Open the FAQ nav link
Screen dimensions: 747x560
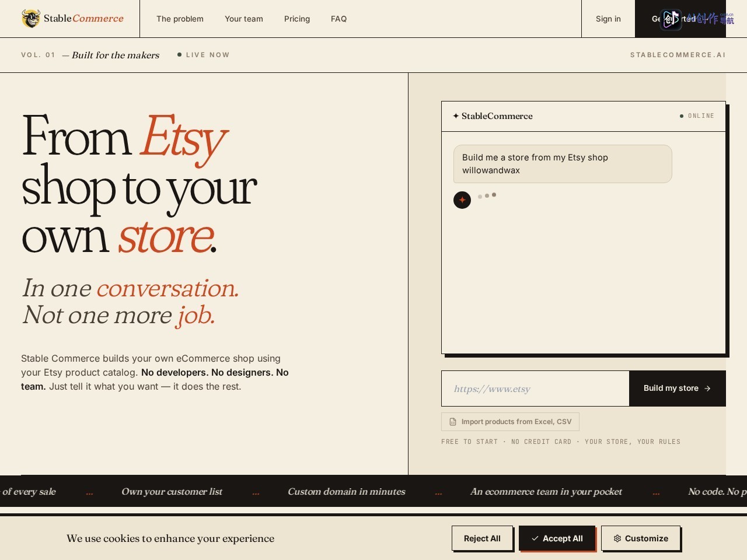338,19
